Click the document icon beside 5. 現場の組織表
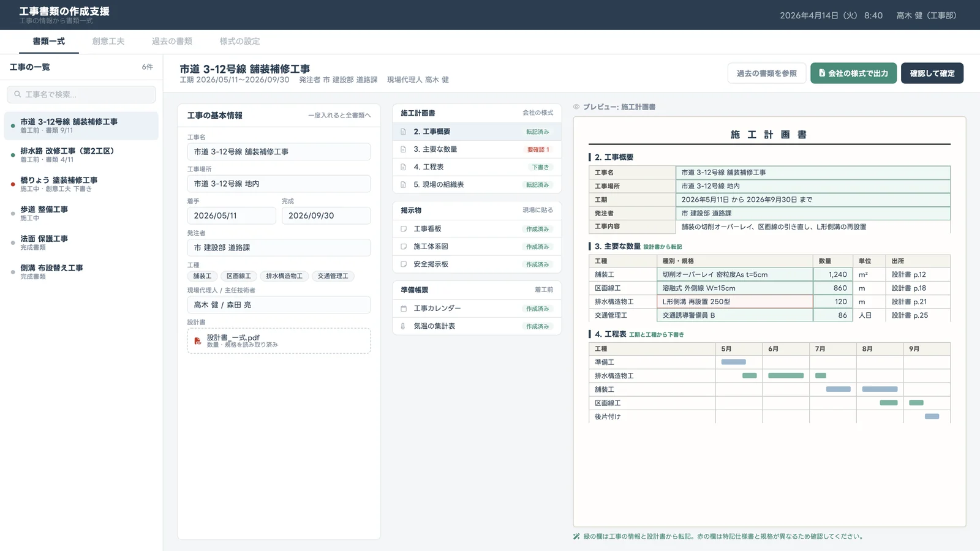The height and width of the screenshot is (551, 980). [403, 185]
